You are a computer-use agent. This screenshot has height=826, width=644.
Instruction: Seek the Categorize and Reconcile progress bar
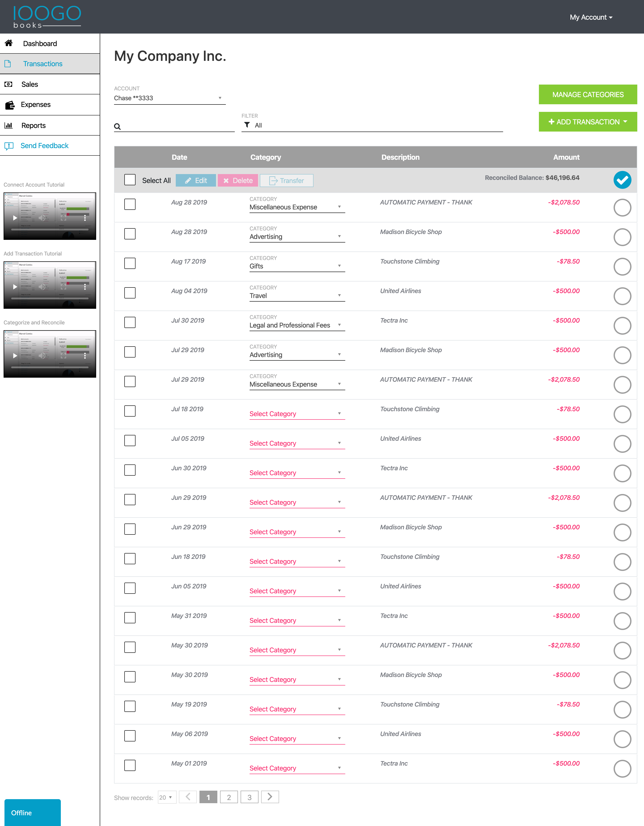coord(50,367)
